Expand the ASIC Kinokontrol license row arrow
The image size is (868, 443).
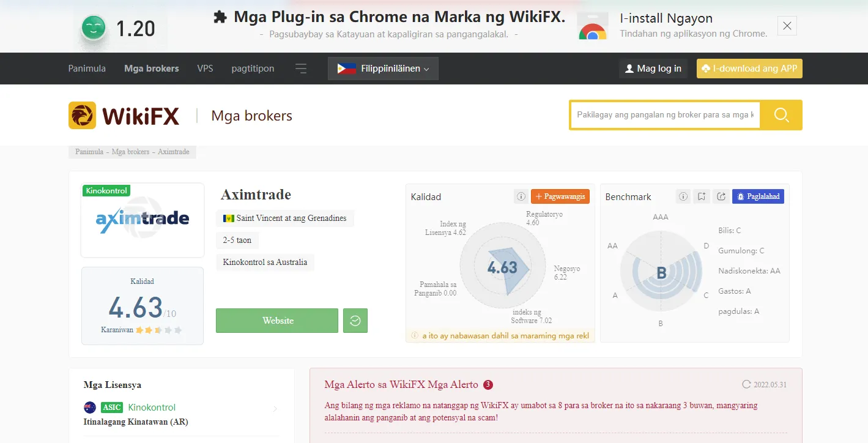click(x=275, y=409)
